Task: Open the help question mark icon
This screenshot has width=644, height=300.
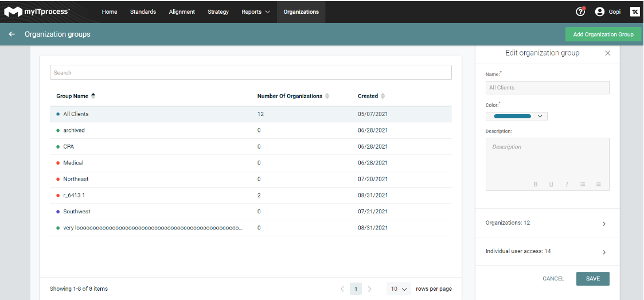Action: (580, 11)
